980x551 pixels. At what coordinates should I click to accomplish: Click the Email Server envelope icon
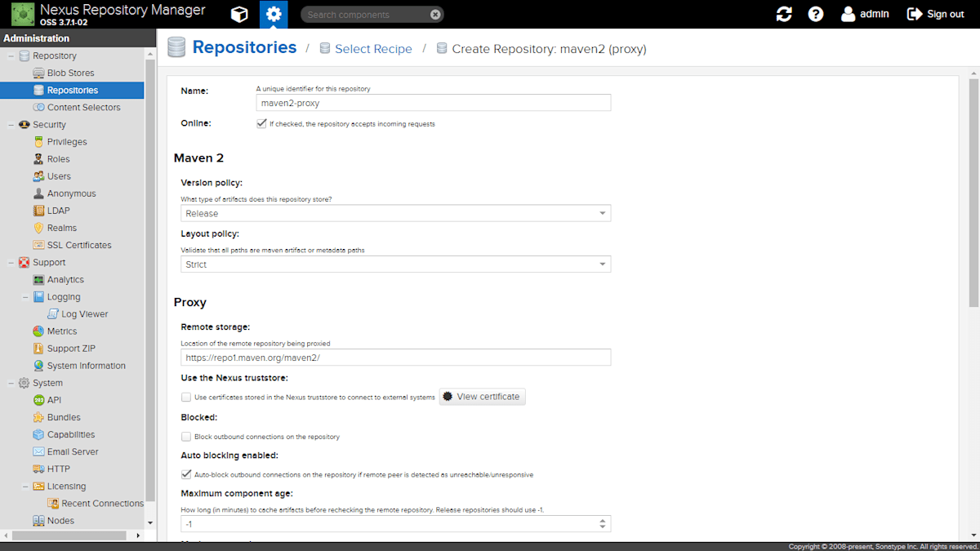point(38,451)
